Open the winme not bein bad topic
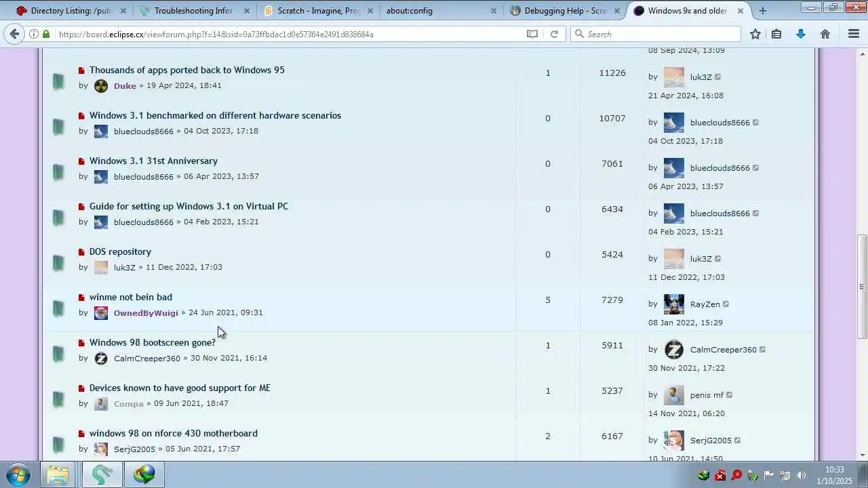This screenshot has height=488, width=868. (x=131, y=297)
